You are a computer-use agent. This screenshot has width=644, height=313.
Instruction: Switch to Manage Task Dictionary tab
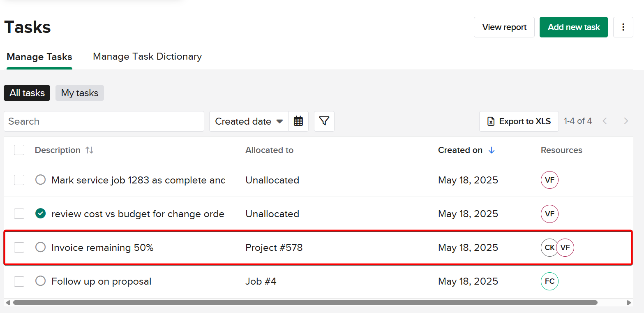(x=147, y=56)
